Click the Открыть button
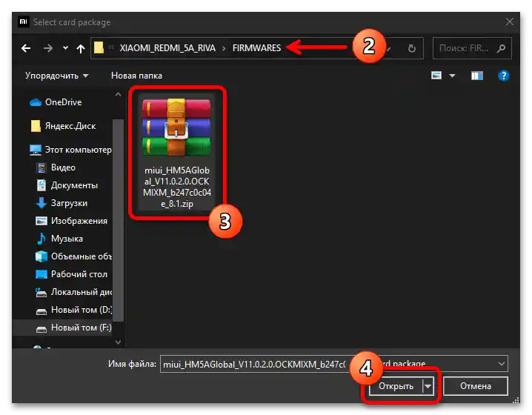532x415 pixels. (x=396, y=386)
